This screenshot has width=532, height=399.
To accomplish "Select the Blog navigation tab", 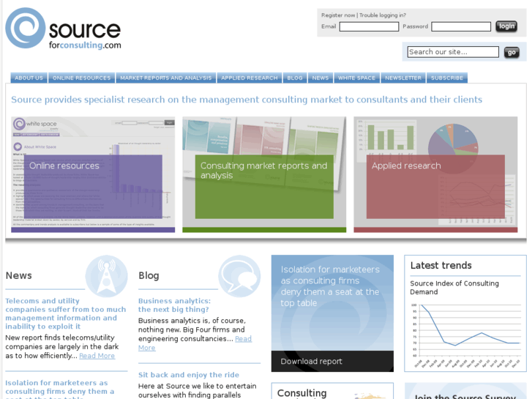I will pos(295,78).
